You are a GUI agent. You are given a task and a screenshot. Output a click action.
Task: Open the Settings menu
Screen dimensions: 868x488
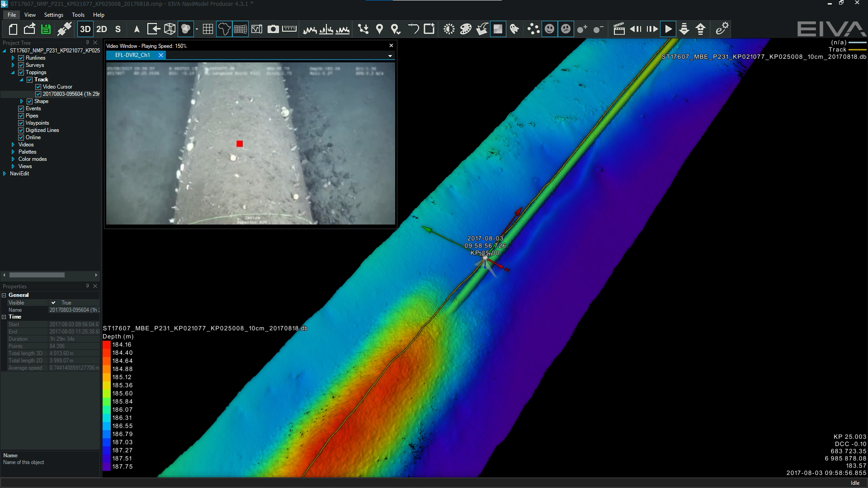(53, 15)
